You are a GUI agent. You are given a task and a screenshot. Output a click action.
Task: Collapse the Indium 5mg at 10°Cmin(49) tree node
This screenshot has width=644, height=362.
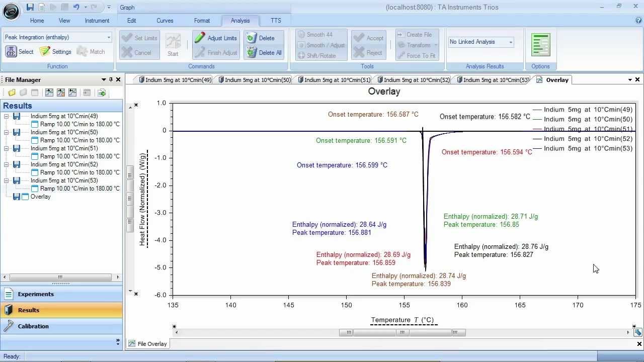[7, 116]
